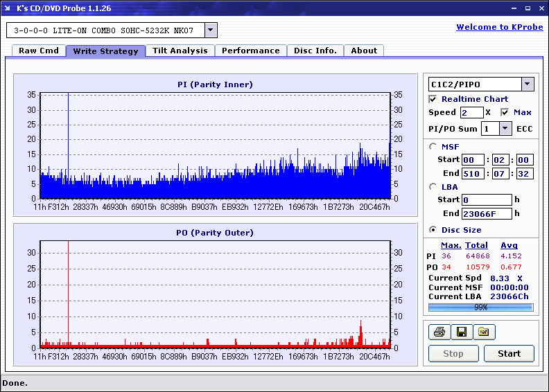
Task: Toggle the Realtime Chart checkbox
Action: pos(433,99)
